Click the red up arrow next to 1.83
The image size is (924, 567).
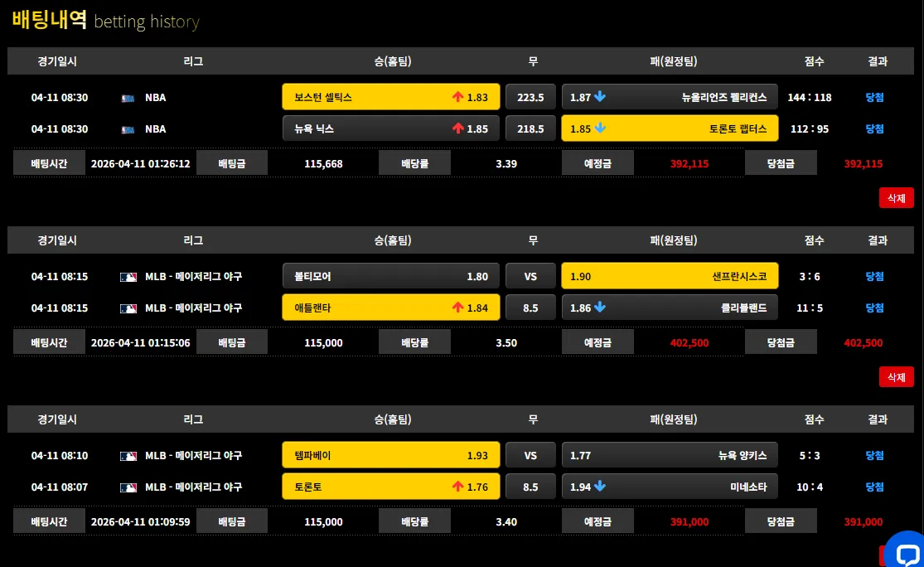tap(458, 97)
